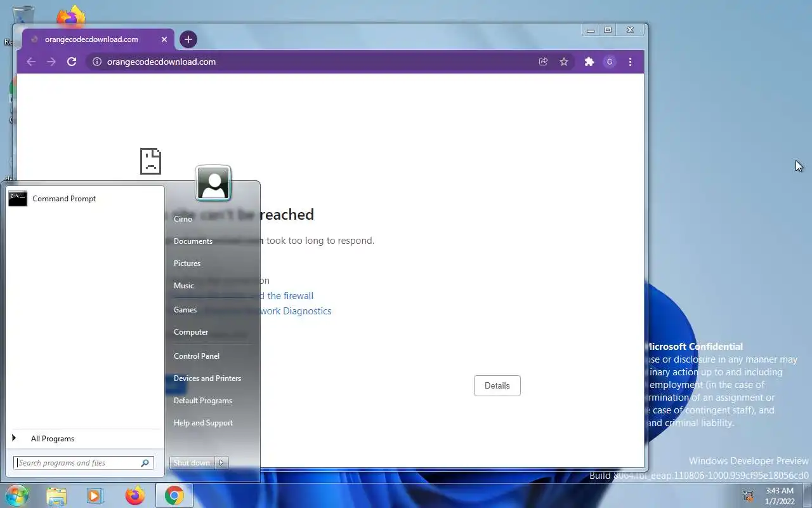Image resolution: width=812 pixels, height=508 pixels.
Task: Click the Details button on error page
Action: (x=497, y=385)
